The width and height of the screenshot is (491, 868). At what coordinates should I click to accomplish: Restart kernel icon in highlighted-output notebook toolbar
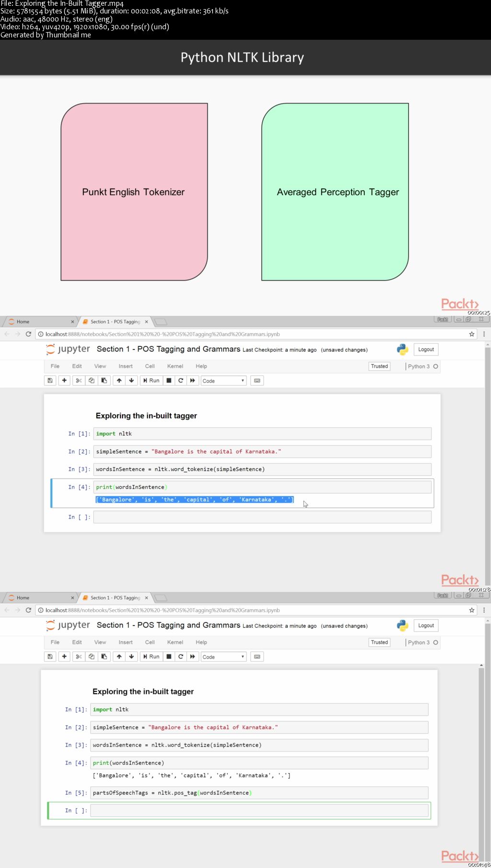click(x=181, y=381)
